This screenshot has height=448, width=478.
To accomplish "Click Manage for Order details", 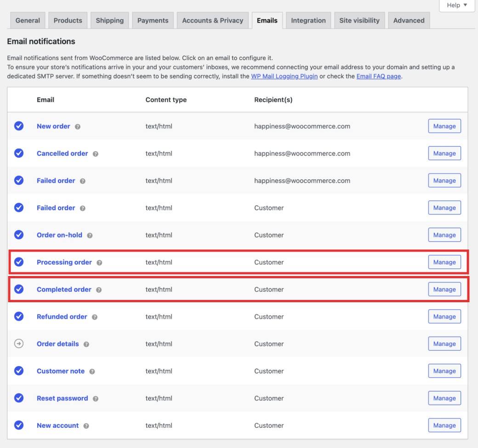I will [x=444, y=344].
